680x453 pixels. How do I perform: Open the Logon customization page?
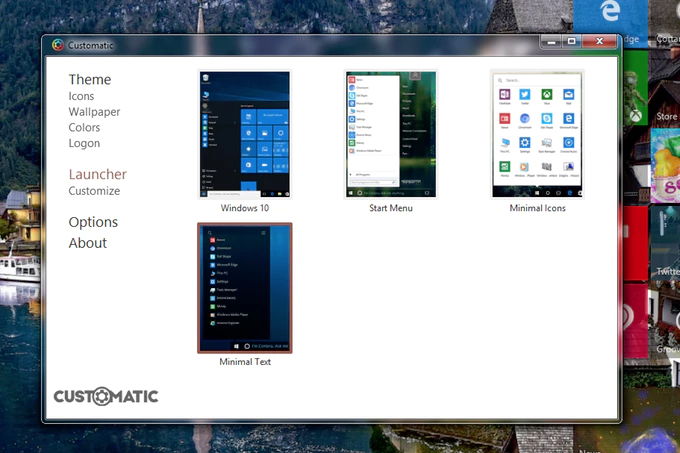click(84, 143)
